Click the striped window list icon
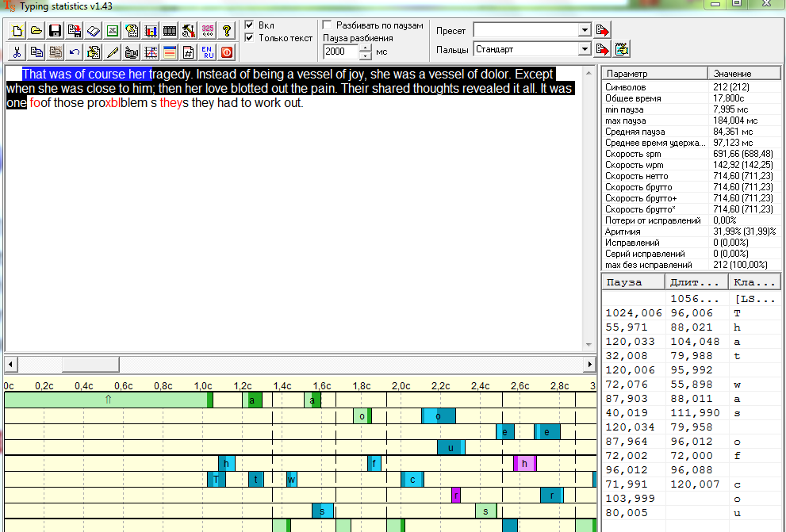This screenshot has height=532, width=786. pyautogui.click(x=170, y=52)
